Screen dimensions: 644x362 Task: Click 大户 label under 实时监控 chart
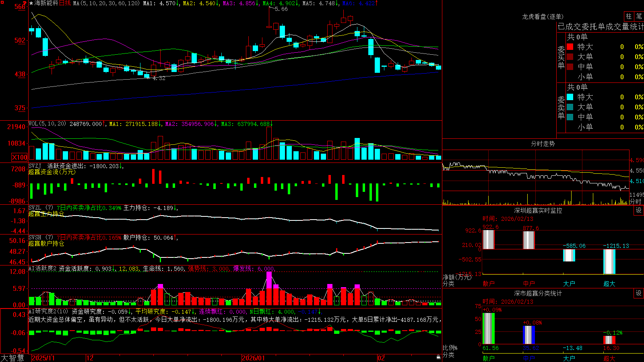tap(569, 284)
